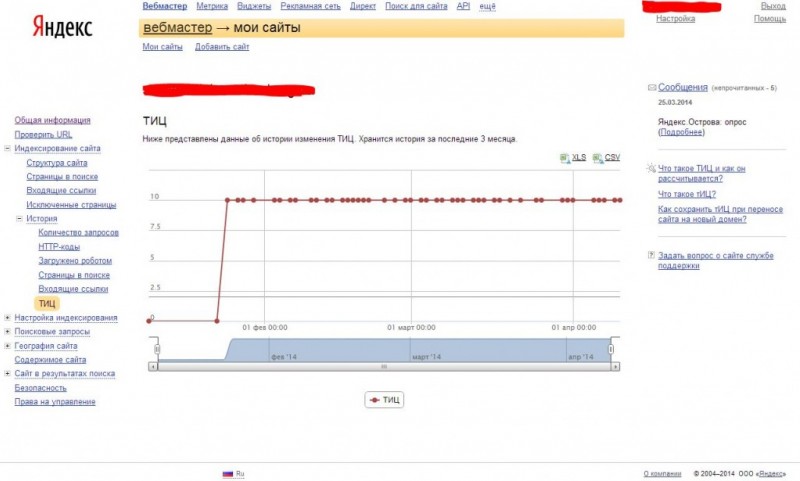Open the API link
This screenshot has width=800, height=481.
(463, 6)
